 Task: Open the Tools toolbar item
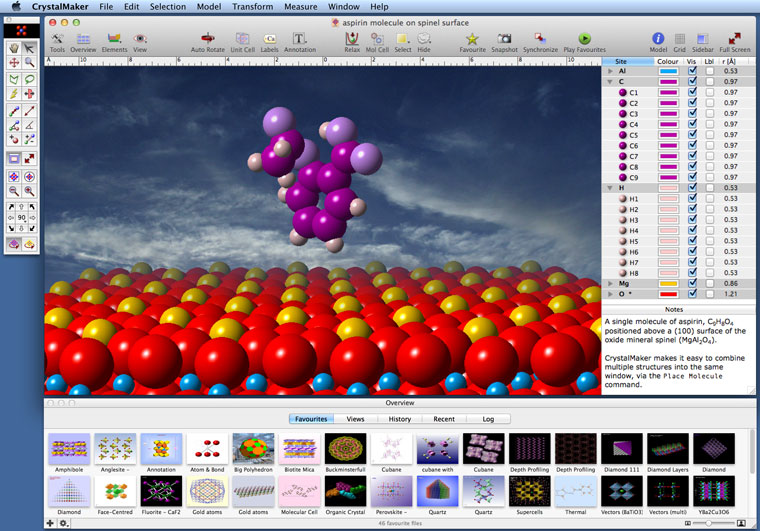[x=57, y=43]
